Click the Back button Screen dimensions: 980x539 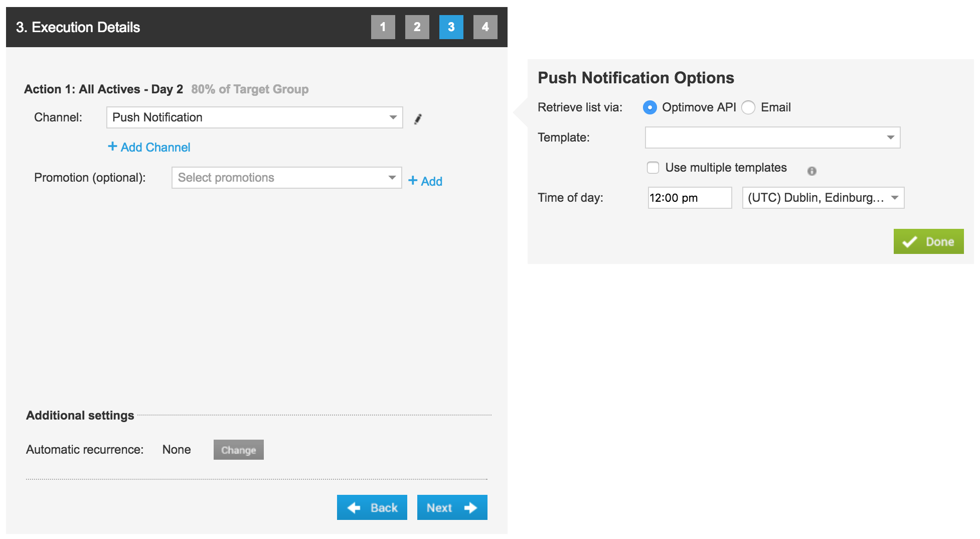click(372, 507)
